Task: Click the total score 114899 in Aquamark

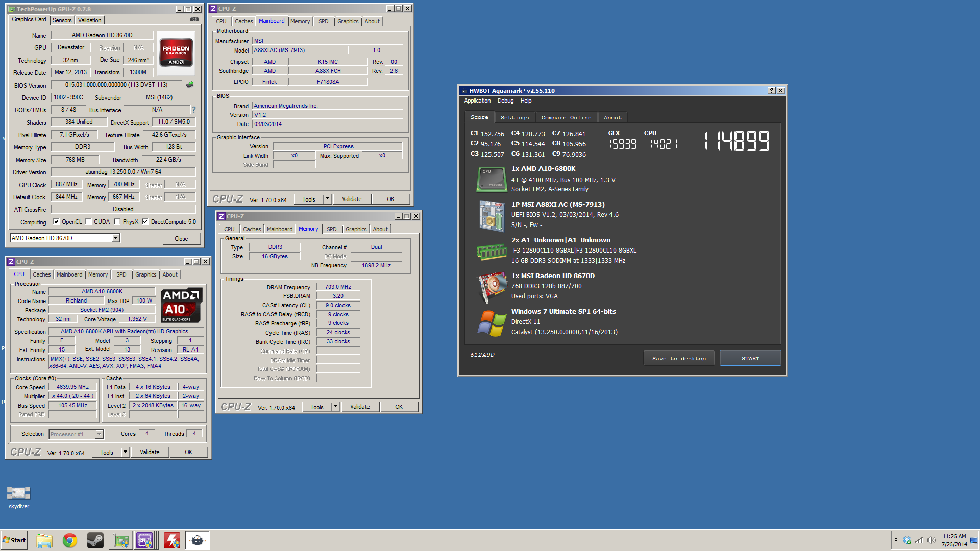Action: [737, 141]
